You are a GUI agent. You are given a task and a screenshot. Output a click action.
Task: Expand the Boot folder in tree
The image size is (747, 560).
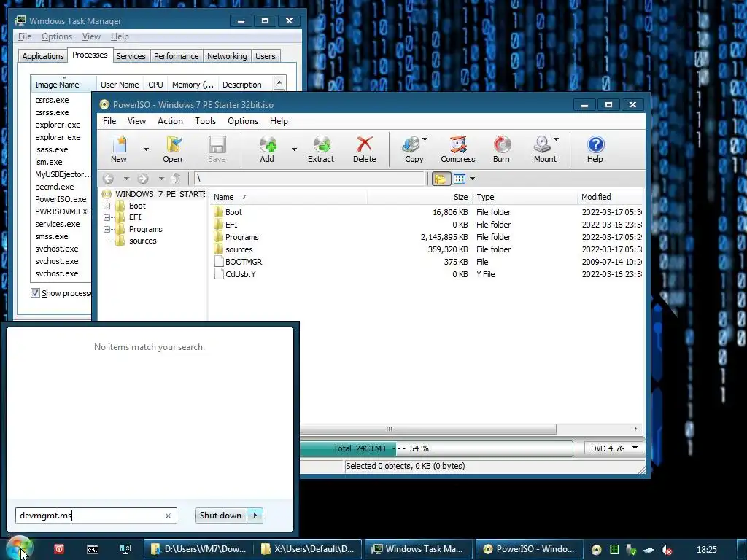[x=107, y=206]
